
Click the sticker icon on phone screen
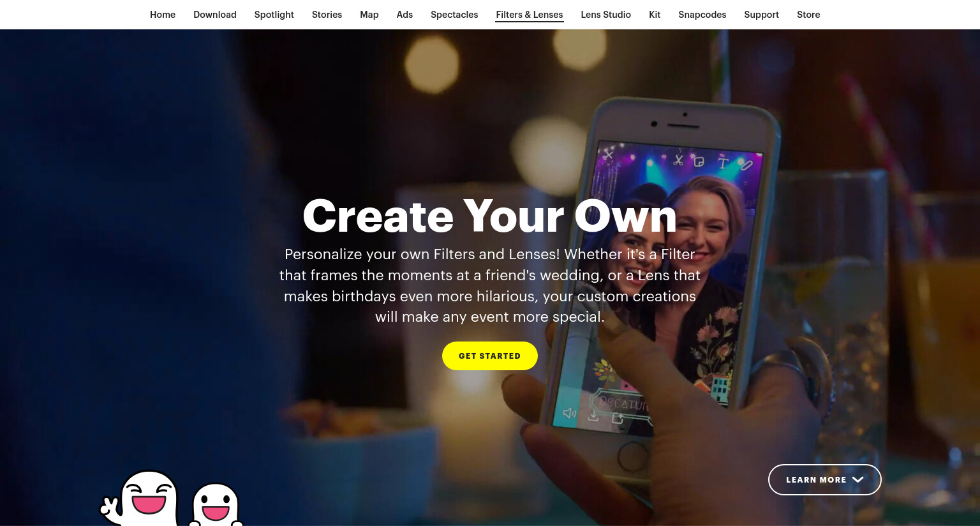(699, 162)
